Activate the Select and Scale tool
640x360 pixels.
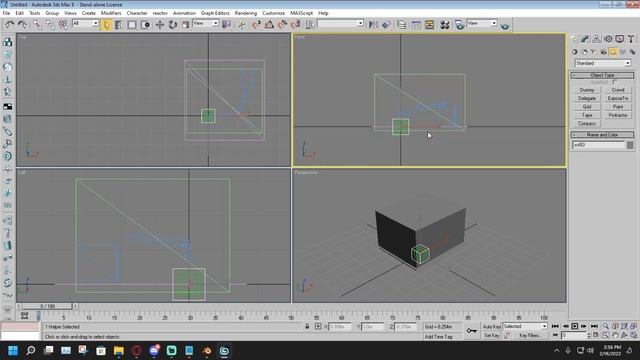[185, 25]
